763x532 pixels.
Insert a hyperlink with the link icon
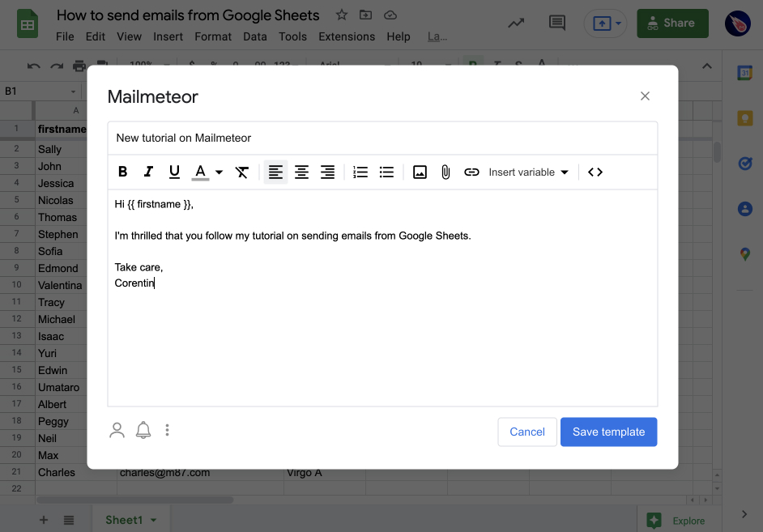tap(471, 172)
